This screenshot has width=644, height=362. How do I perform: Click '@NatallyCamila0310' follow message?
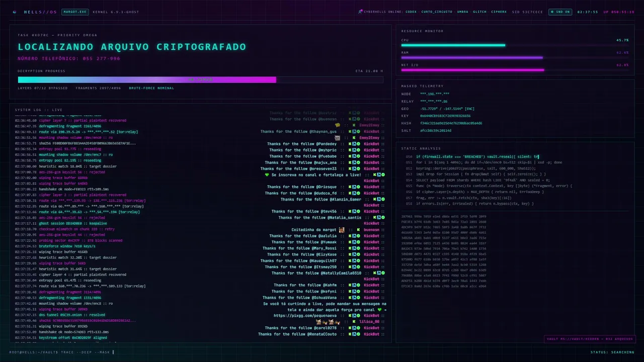pyautogui.click(x=316, y=273)
